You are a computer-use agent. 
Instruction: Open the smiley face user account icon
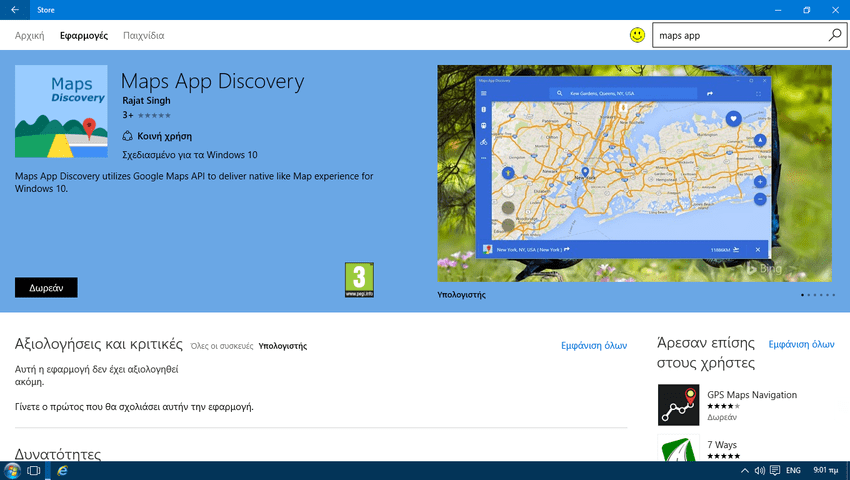coord(637,35)
